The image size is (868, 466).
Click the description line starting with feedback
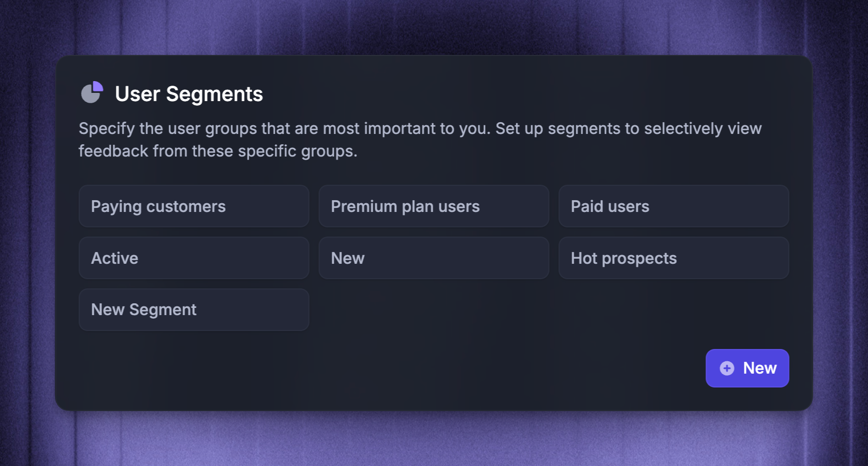[x=218, y=151]
